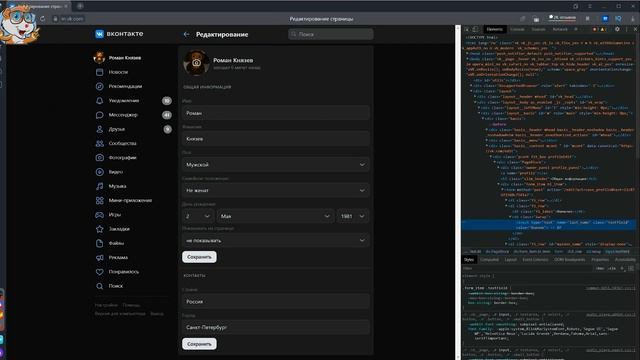The image size is (640, 360).
Task: Select the Styles tab in DevTools
Action: coord(469,260)
